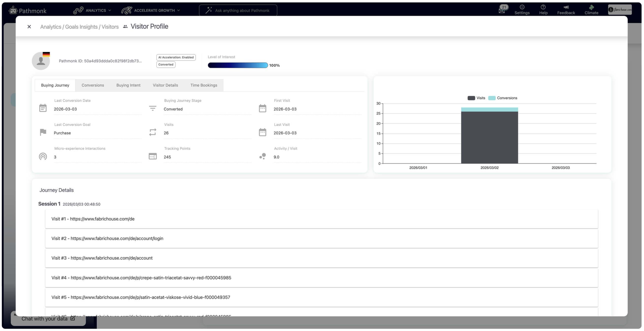The image size is (644, 331).
Task: Click the Settings gear icon
Action: (x=522, y=7)
